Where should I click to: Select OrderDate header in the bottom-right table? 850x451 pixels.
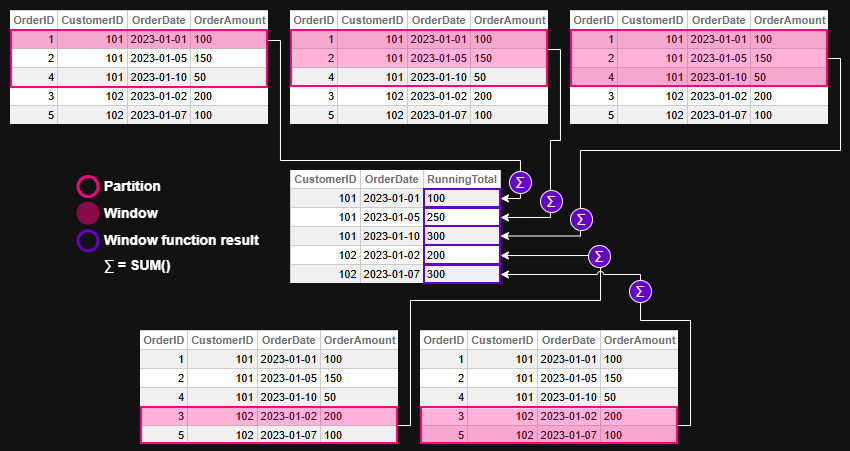tap(569, 340)
